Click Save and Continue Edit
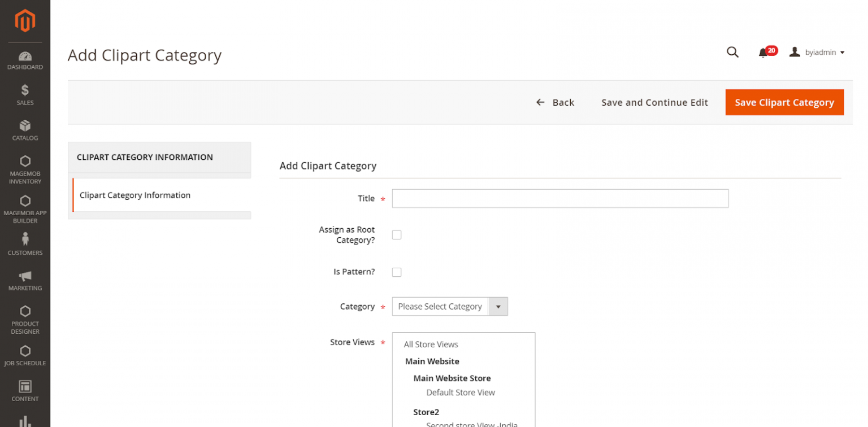This screenshot has width=868, height=427. click(x=654, y=102)
